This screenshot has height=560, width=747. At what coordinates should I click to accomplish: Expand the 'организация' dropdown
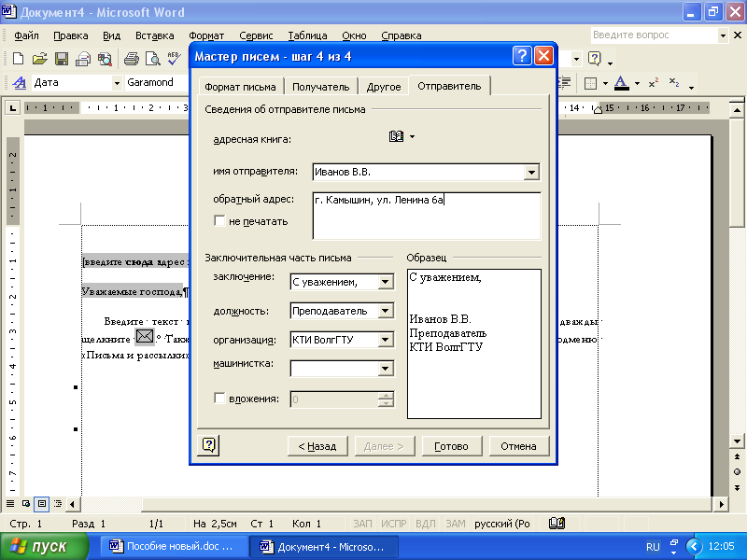[x=386, y=340]
